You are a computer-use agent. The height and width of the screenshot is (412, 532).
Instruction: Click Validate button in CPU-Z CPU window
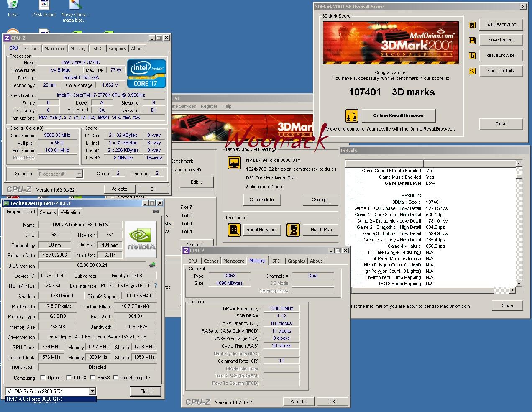pyautogui.click(x=119, y=189)
